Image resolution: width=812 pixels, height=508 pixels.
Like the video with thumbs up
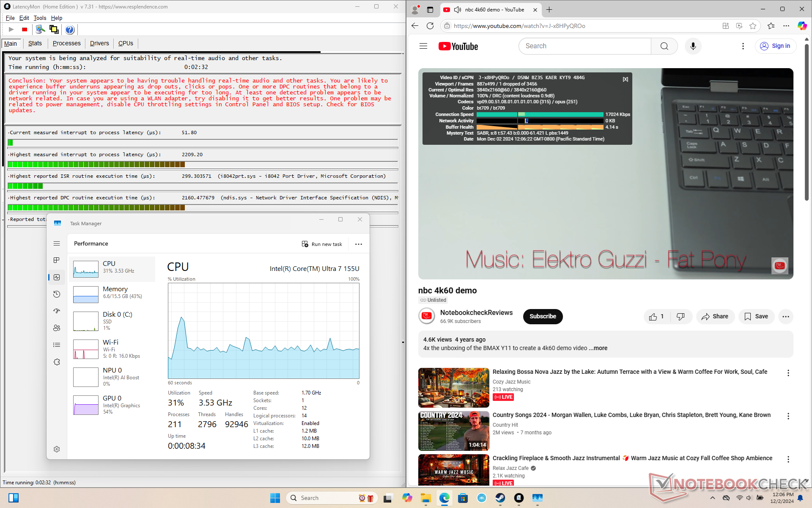click(657, 317)
